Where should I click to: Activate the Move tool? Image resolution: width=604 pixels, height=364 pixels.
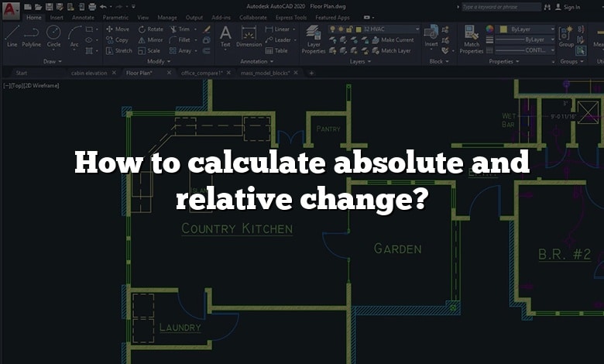pos(118,29)
